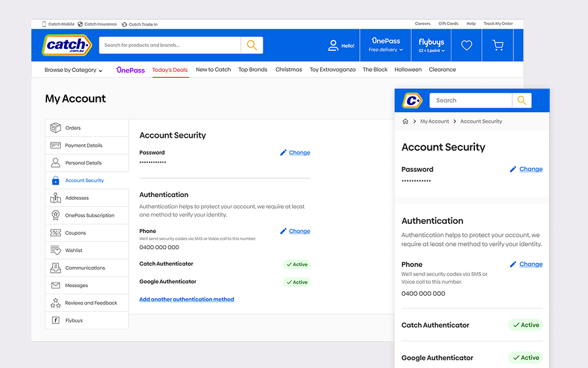Viewport: 588px width, 368px height.
Task: Open the Careers link
Action: click(423, 23)
